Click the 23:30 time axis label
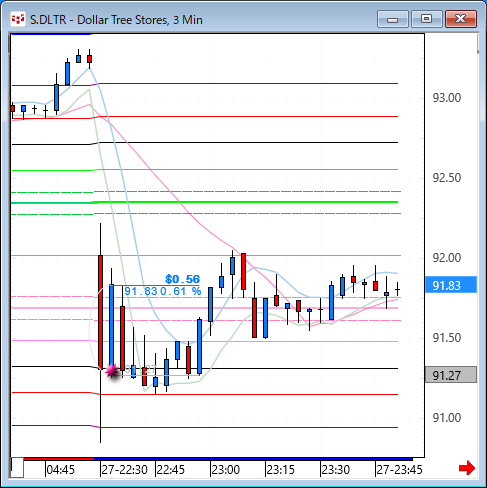Image resolution: width=487 pixels, height=488 pixels. coord(336,470)
